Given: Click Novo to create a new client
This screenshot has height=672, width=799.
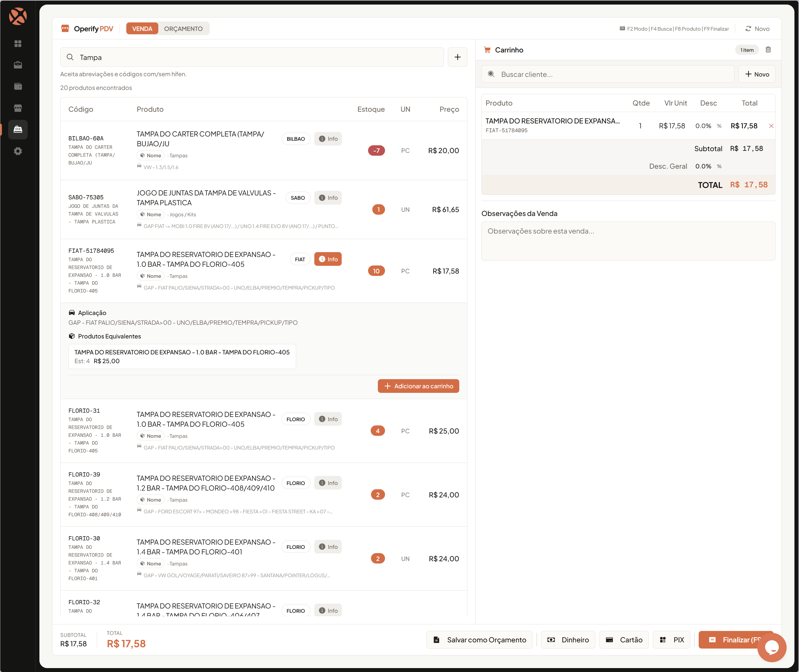Looking at the screenshot, I should (756, 74).
